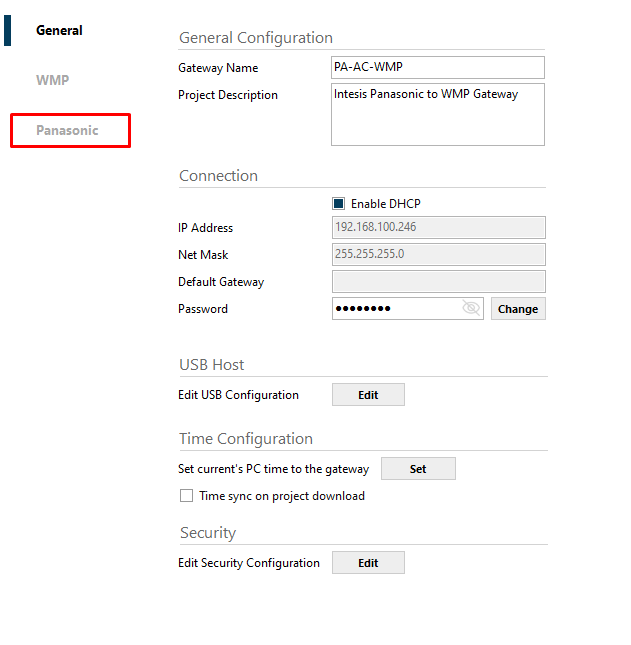Click the Connection section heading
Image resolution: width=631 pixels, height=645 pixels.
pyautogui.click(x=218, y=176)
